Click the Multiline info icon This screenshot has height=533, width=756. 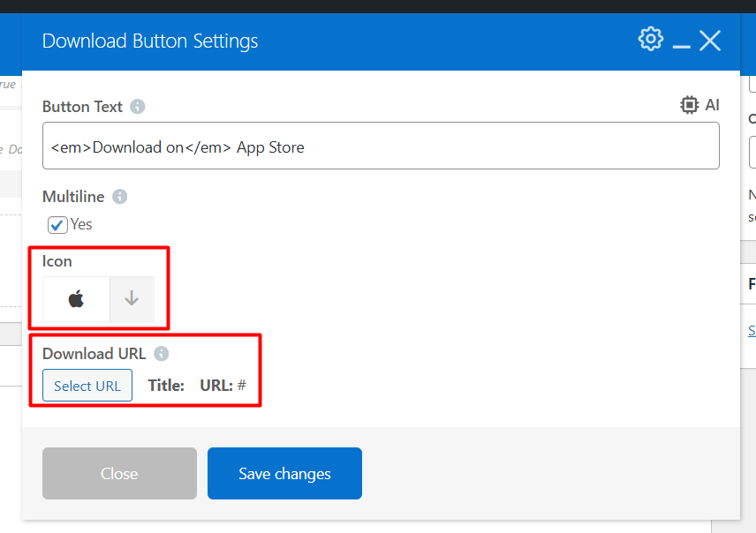(119, 197)
